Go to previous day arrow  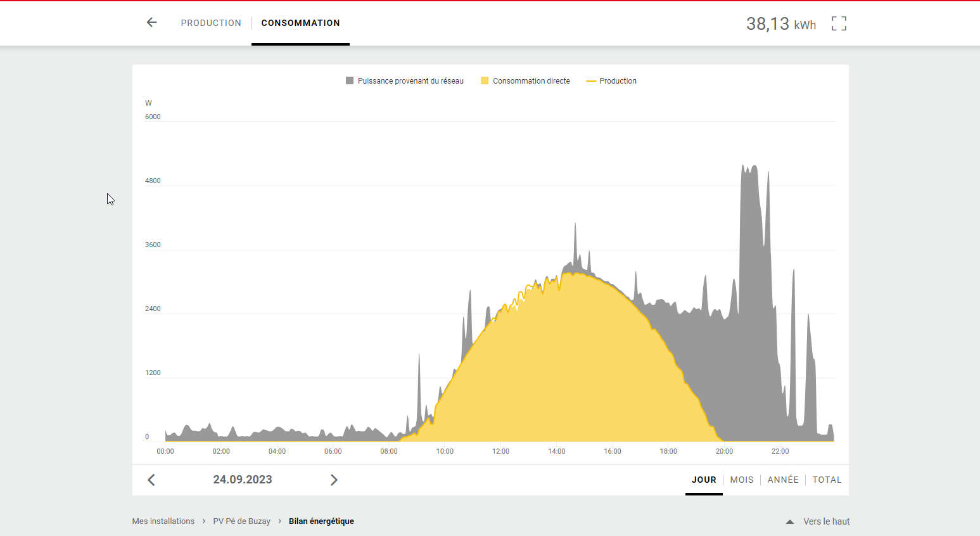click(x=151, y=480)
